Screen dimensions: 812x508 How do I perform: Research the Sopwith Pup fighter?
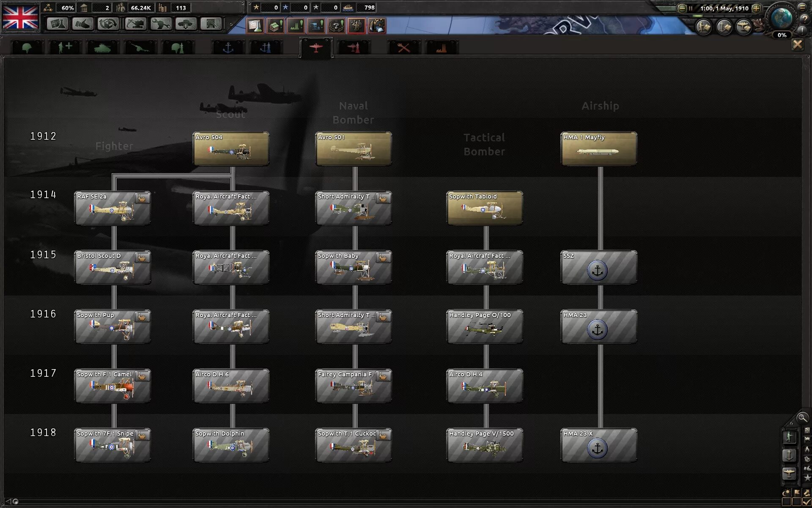click(x=112, y=327)
